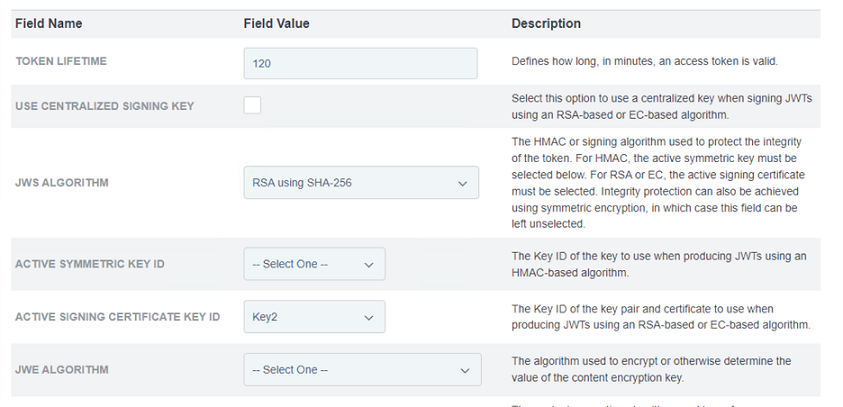Click the JWE ALGORITHM field label
The height and width of the screenshot is (407, 843).
(62, 369)
